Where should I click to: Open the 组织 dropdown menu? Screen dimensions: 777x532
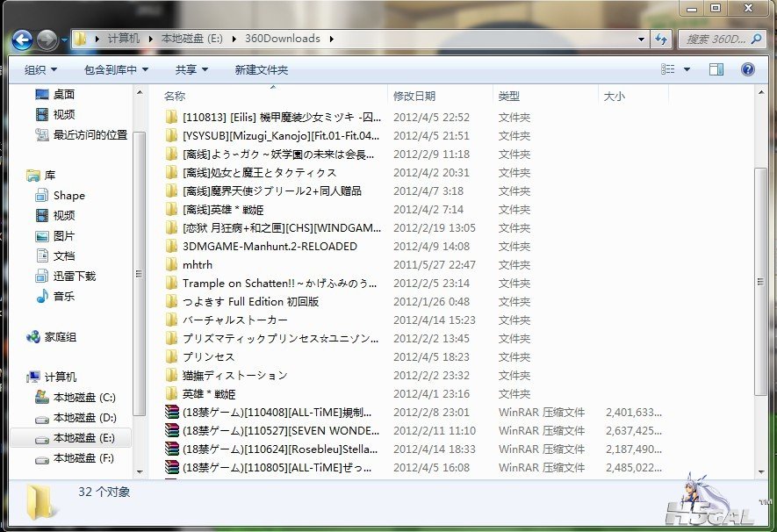40,69
